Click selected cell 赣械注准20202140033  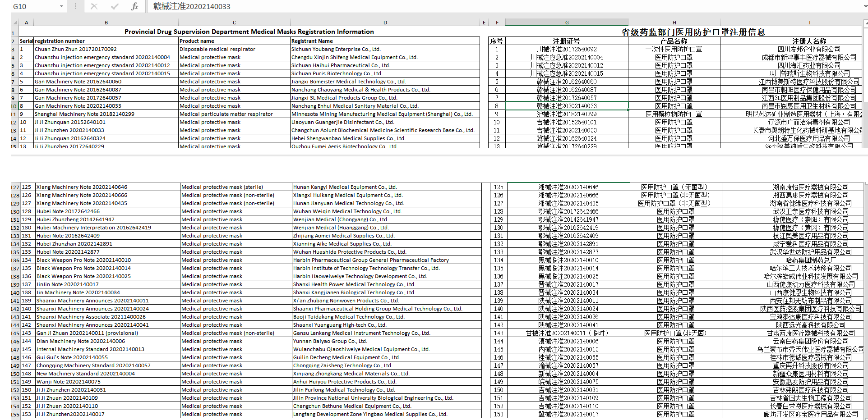pos(567,106)
